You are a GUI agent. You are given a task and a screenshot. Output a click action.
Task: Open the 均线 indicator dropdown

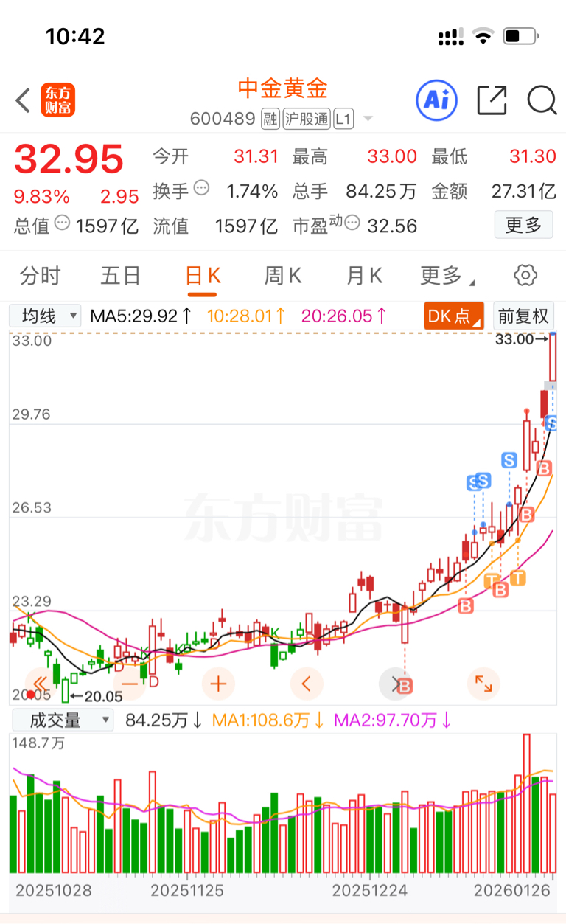point(45,316)
